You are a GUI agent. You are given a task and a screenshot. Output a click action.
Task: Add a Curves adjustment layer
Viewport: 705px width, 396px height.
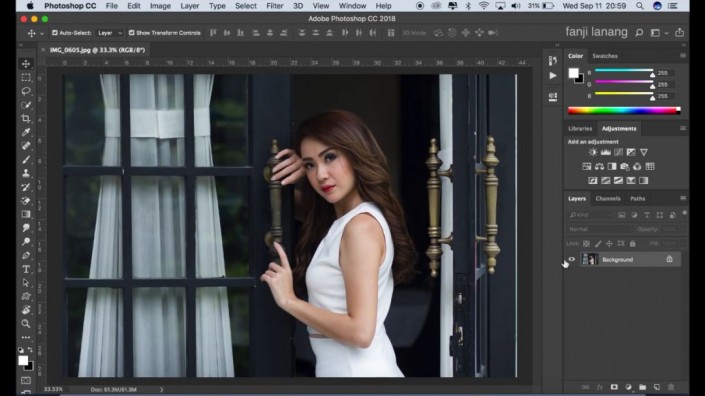tap(619, 152)
